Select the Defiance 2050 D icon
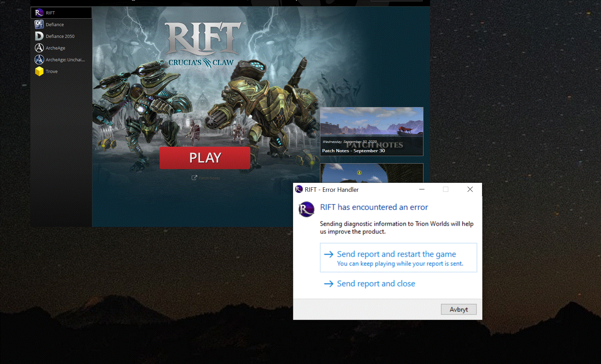601x364 pixels. [x=39, y=36]
